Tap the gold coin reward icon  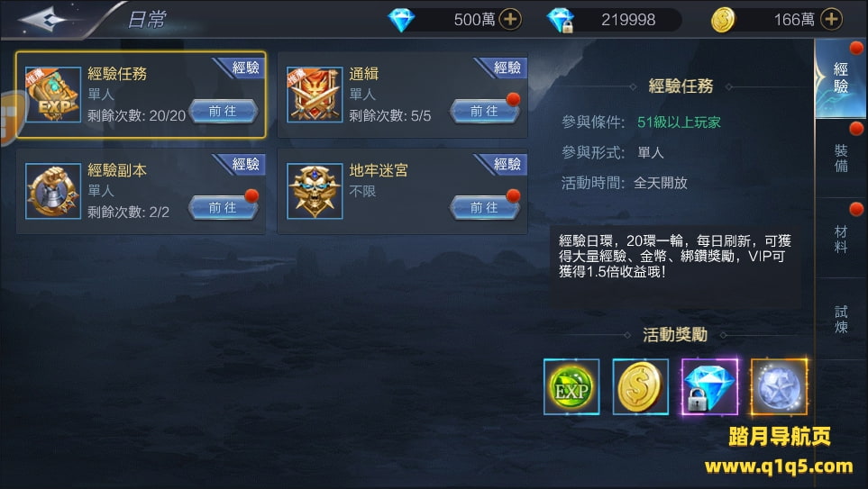(641, 386)
